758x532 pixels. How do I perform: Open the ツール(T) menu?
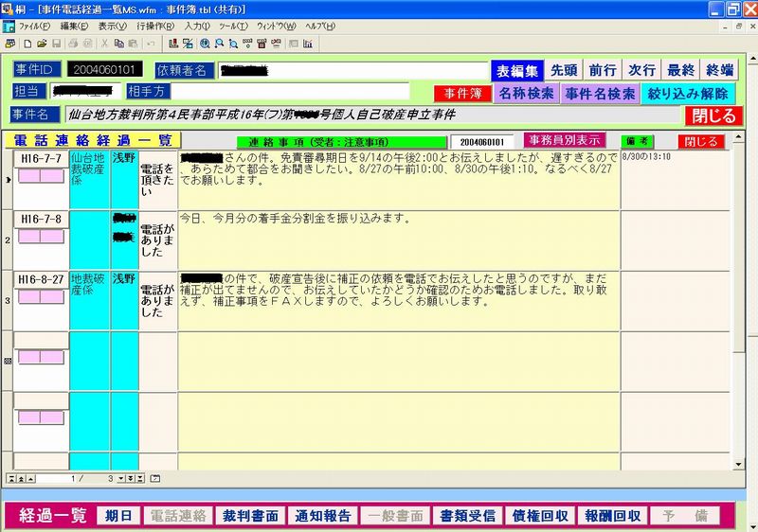232,26
